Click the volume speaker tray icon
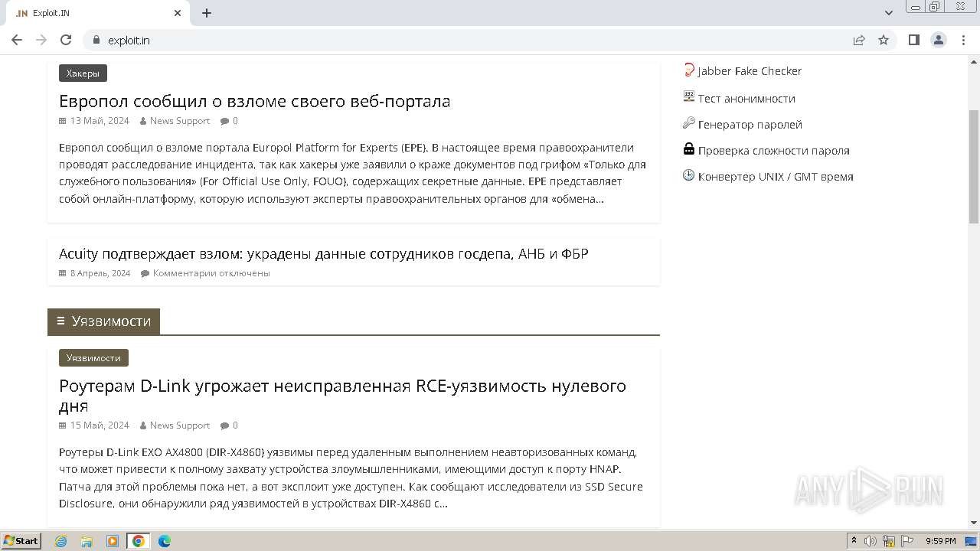 tap(871, 541)
